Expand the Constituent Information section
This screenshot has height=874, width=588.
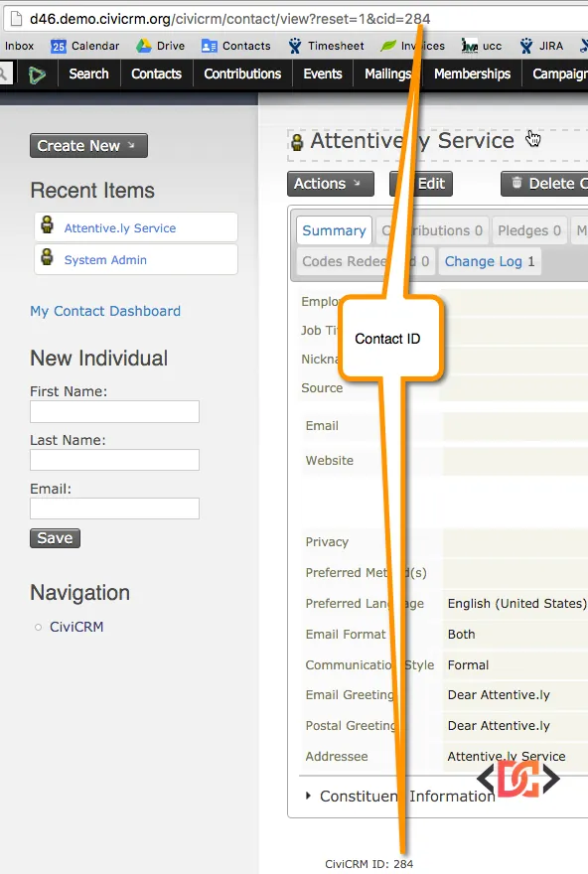click(x=309, y=795)
